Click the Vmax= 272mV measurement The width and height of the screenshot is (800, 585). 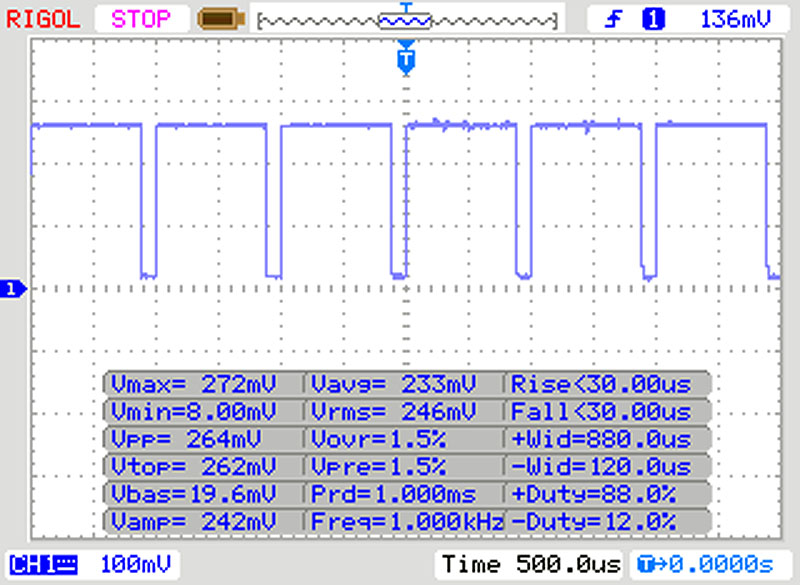coord(193,384)
